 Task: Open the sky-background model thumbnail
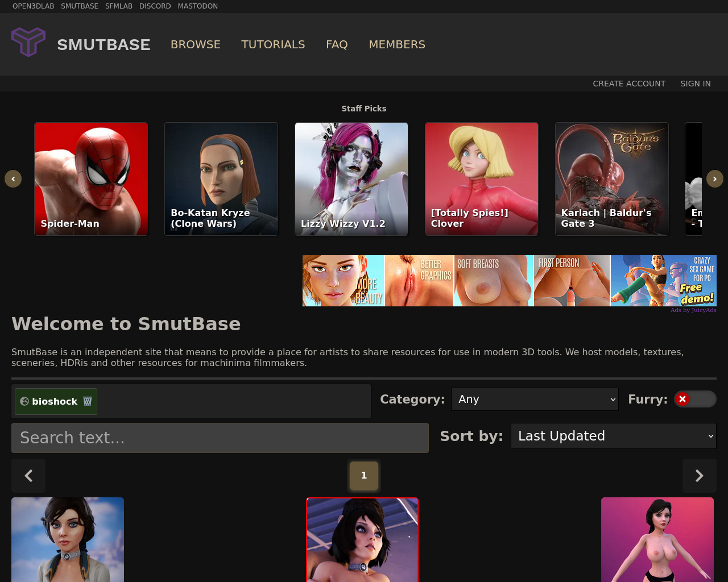(68, 540)
